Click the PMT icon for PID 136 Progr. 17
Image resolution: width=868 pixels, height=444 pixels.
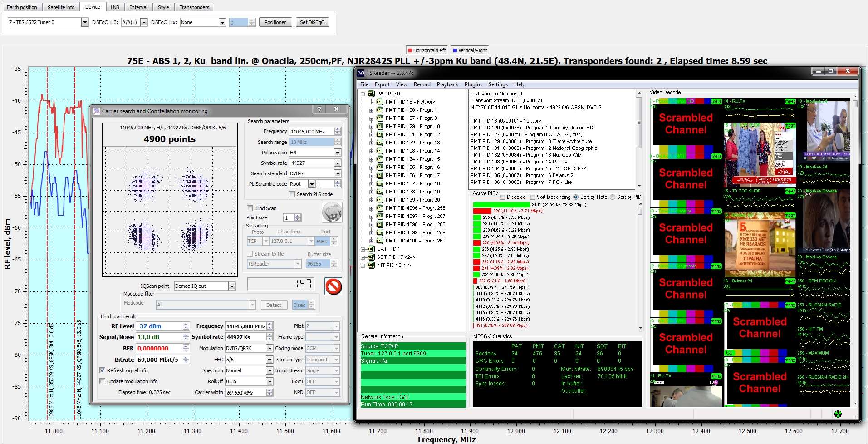click(x=380, y=175)
